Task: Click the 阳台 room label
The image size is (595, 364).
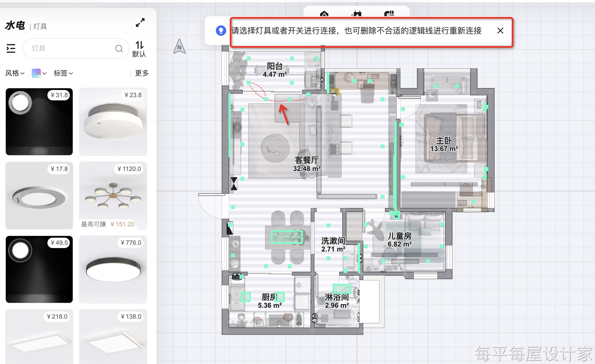Action: point(275,70)
